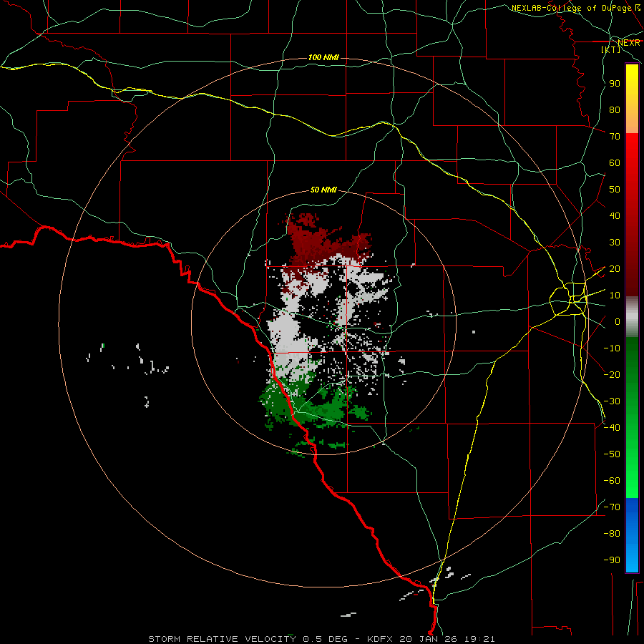Click the [KT] units label
Image resolution: width=644 pixels, height=644 pixels.
pyautogui.click(x=610, y=49)
